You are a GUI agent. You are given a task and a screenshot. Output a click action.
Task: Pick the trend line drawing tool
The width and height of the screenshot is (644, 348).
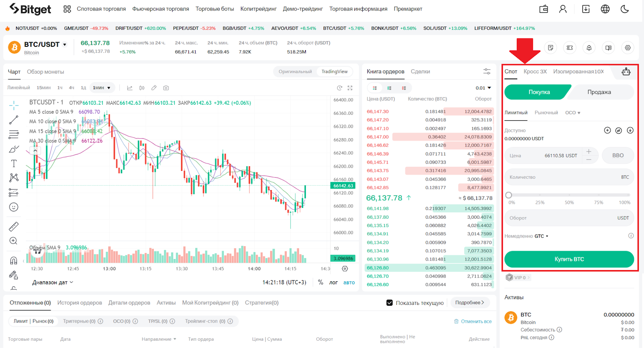(x=14, y=120)
